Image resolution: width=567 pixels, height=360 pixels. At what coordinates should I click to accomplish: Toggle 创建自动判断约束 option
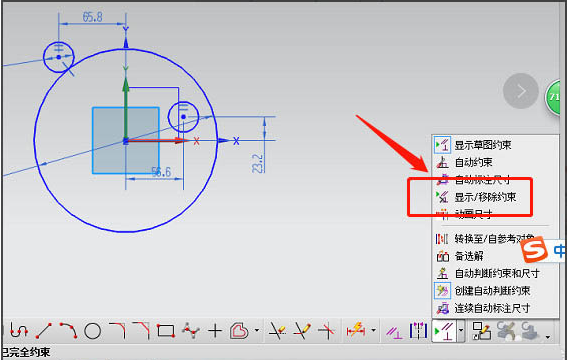[483, 291]
